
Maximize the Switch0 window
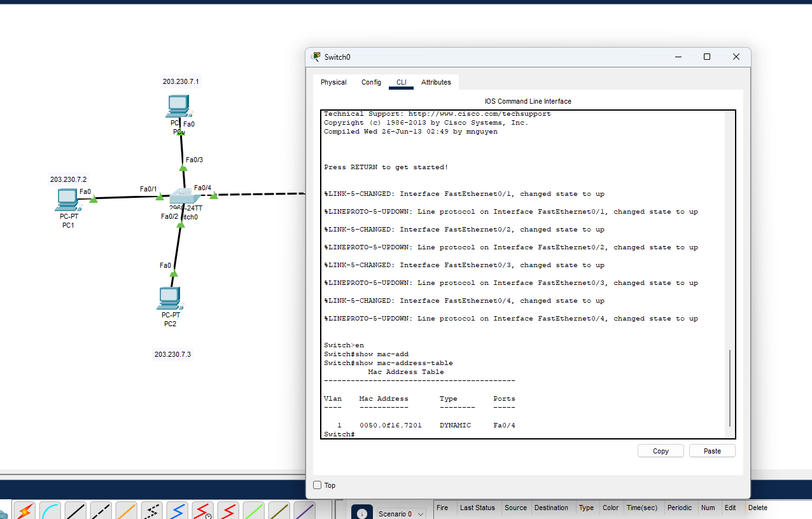(706, 57)
